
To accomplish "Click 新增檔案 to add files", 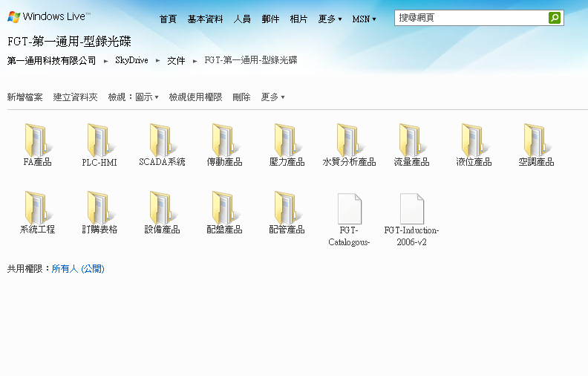I will pos(24,97).
